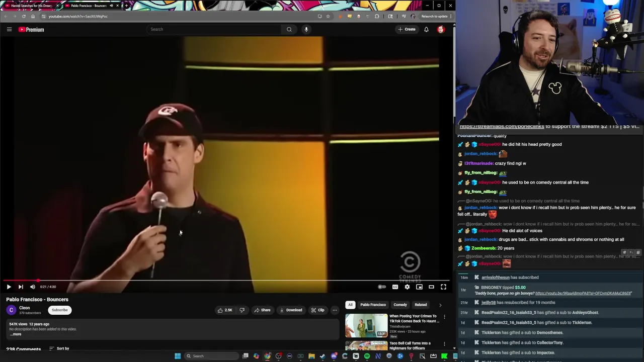Bookmark this page with star icon
Viewport: 644px width, 362px height.
pos(328,16)
